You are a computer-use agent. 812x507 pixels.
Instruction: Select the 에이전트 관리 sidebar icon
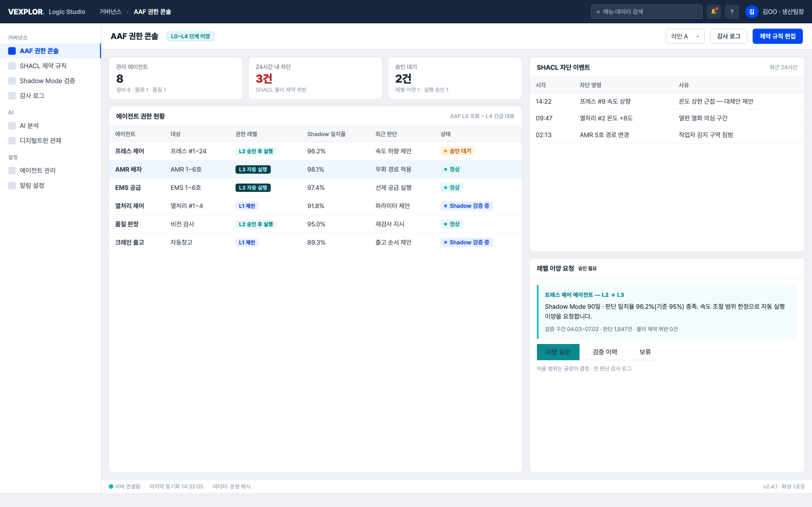point(12,170)
